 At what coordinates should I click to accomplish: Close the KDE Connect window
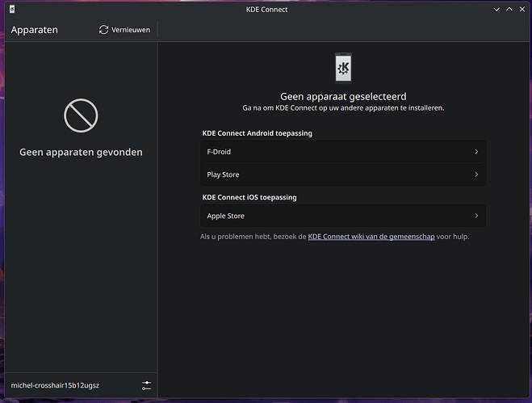point(522,10)
